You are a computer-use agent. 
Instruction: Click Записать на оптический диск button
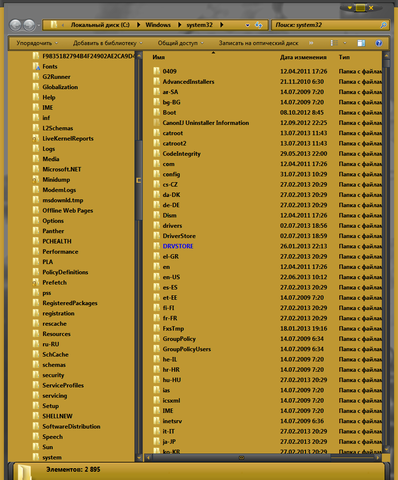point(258,43)
